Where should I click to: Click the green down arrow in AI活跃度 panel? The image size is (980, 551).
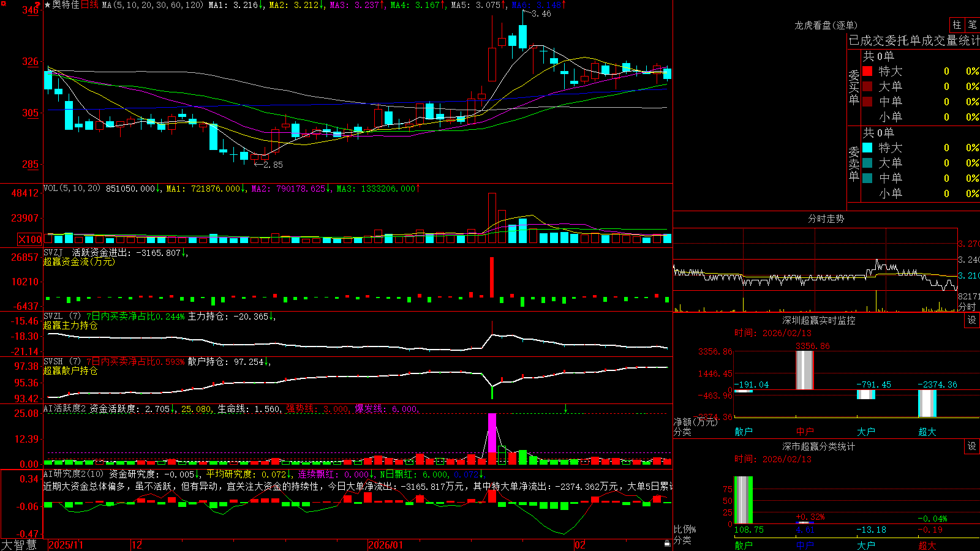coord(565,408)
